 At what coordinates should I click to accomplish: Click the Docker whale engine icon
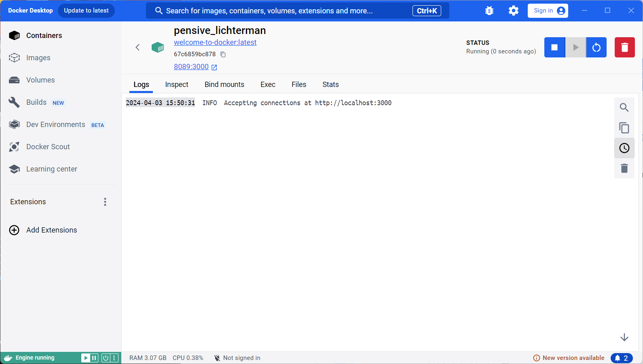[8, 358]
